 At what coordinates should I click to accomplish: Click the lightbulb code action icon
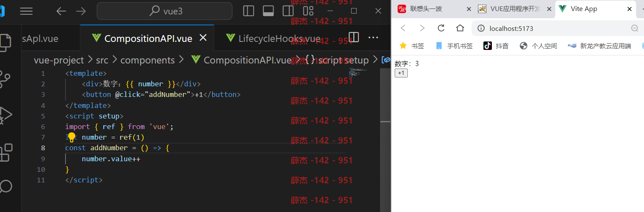point(71,137)
